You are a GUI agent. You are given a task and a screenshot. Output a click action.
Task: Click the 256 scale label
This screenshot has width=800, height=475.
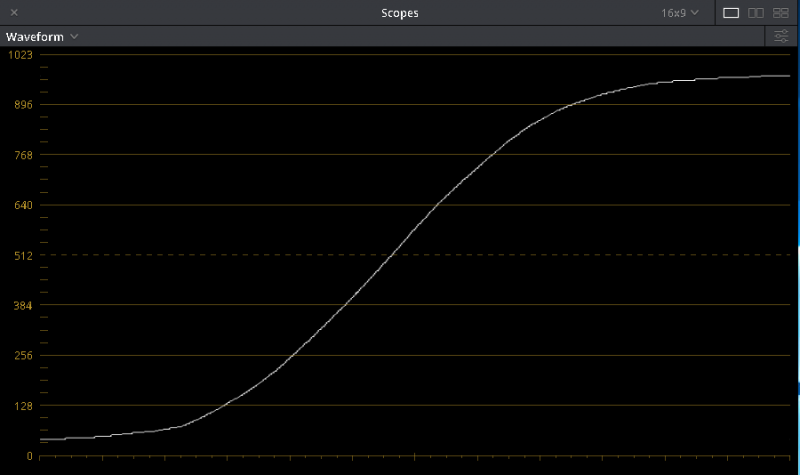(22, 355)
